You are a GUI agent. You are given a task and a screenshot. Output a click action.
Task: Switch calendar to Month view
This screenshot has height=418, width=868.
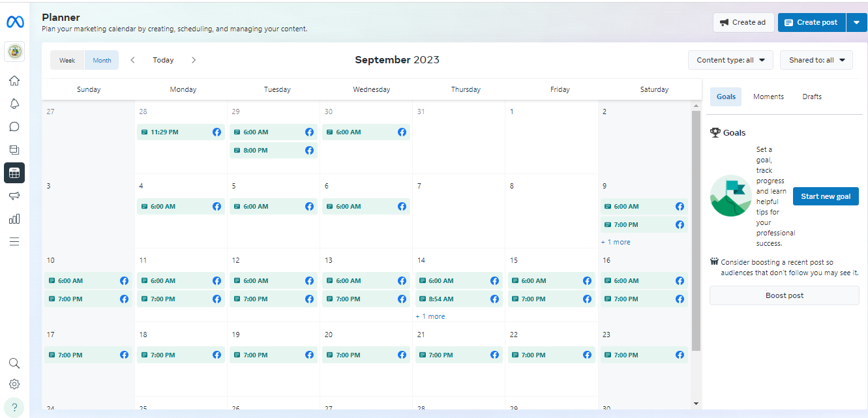point(102,60)
